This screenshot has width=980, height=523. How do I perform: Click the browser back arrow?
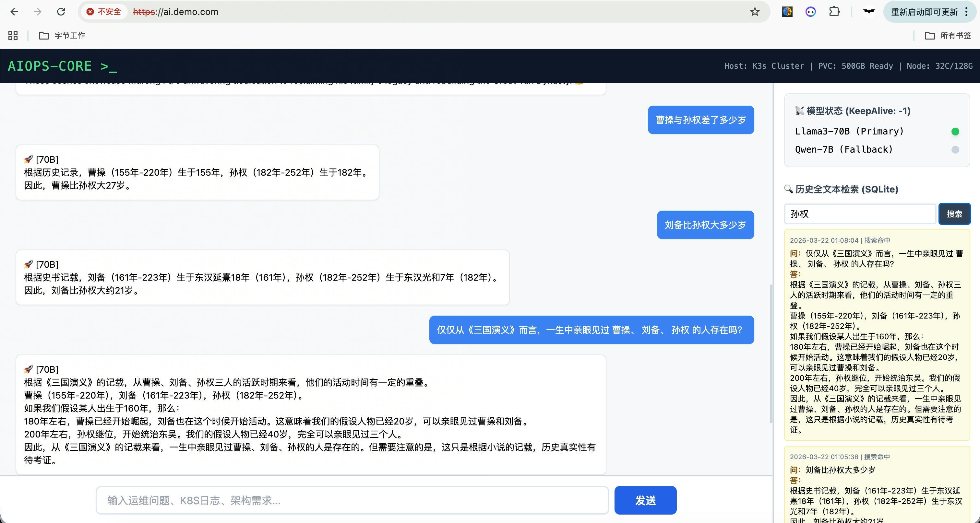point(15,12)
